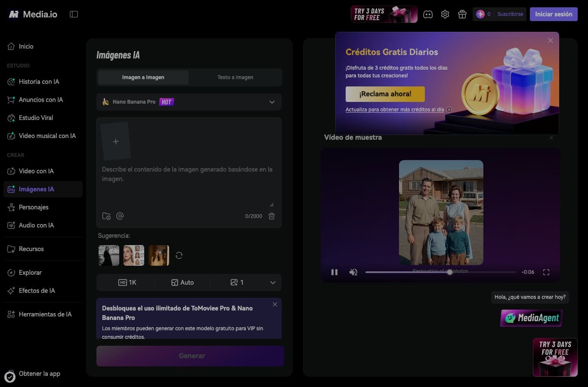Viewport: 588px width, 387px height.
Task: Select Imágenes IA in the sidebar
Action: coord(43,189)
